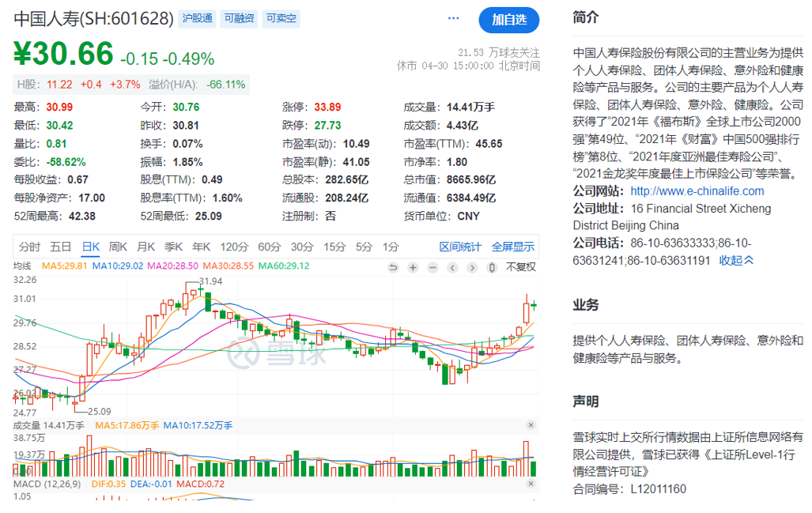Click 成交量 14.41万手 value

point(470,108)
